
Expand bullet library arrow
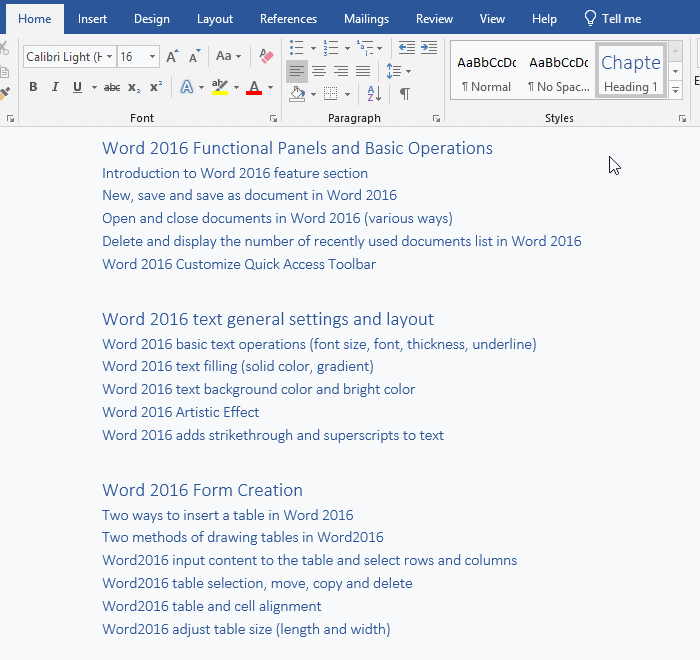click(313, 48)
